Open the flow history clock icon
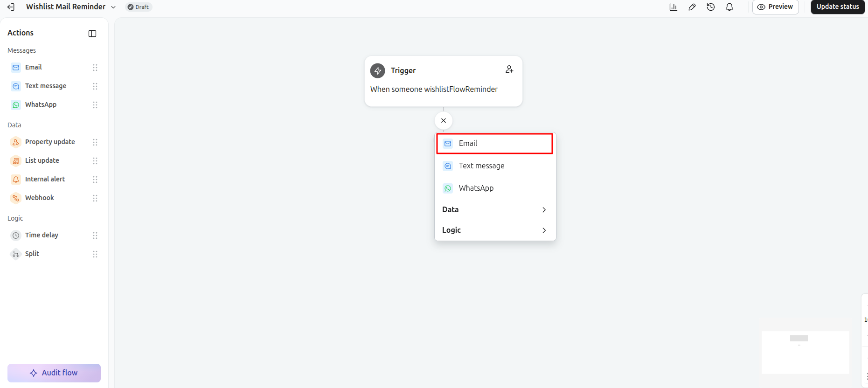Viewport: 868px width, 388px height. pyautogui.click(x=711, y=7)
